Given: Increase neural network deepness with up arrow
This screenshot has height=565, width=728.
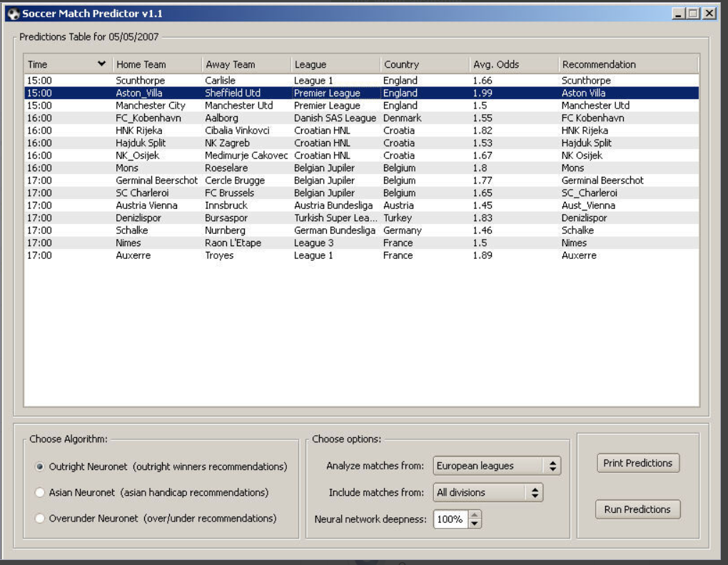Looking at the screenshot, I should coord(475,514).
